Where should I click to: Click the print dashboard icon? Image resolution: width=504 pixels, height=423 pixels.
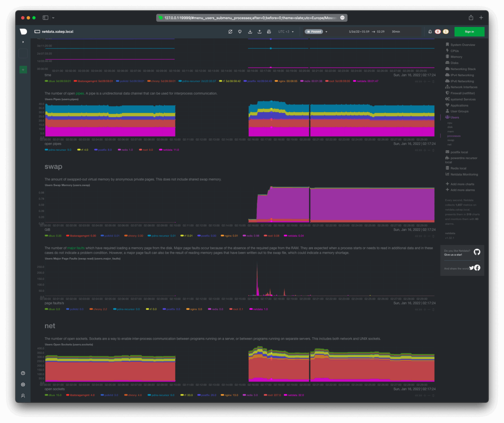[x=269, y=32]
